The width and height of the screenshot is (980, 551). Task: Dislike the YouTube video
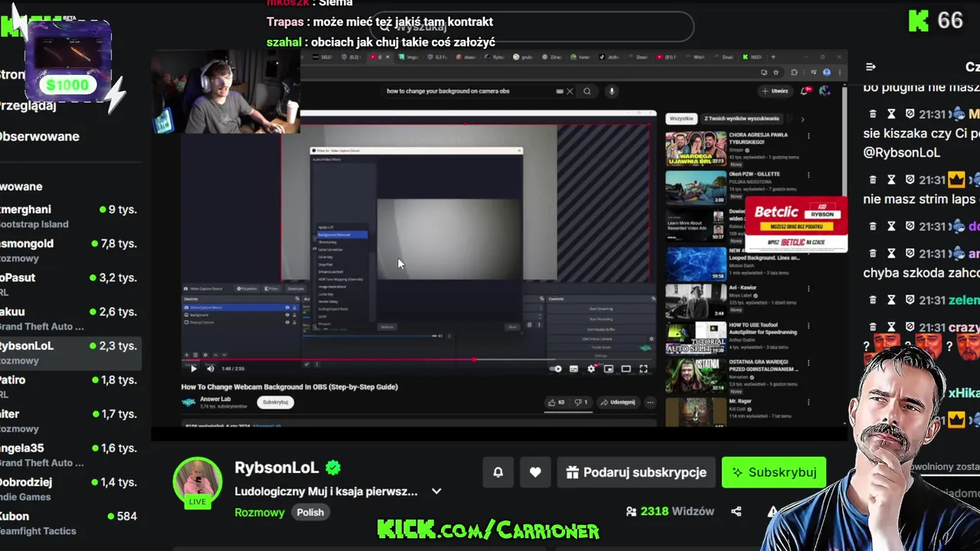581,402
